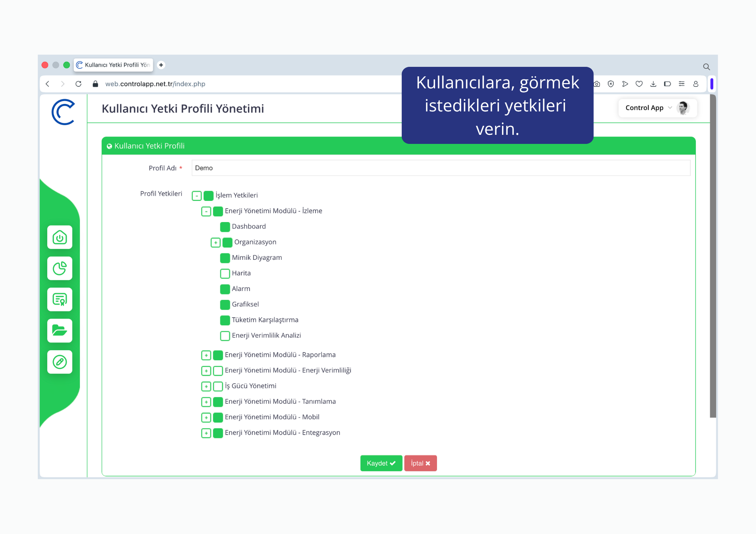756x534 pixels.
Task: Open the compass edit sidebar icon
Action: pyautogui.click(x=60, y=362)
